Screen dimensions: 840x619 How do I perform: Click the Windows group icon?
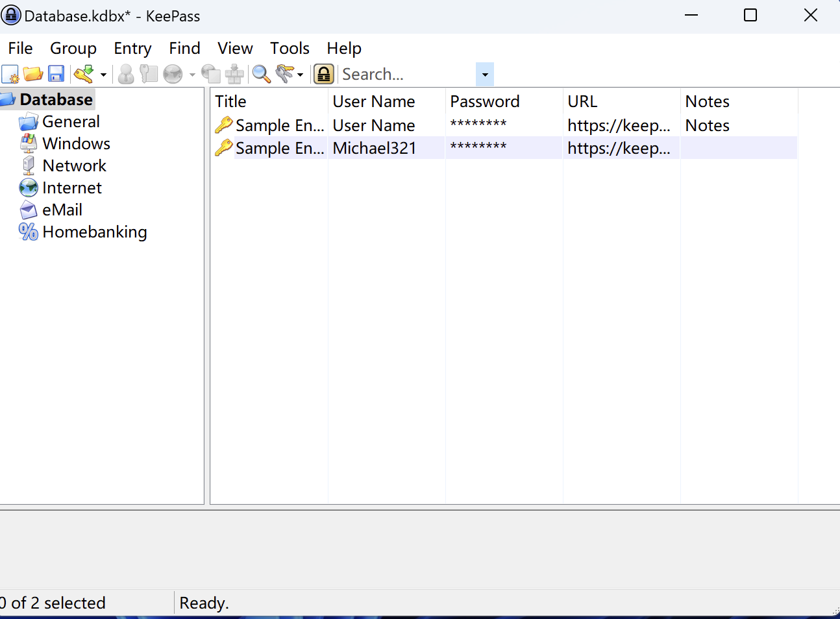[29, 143]
